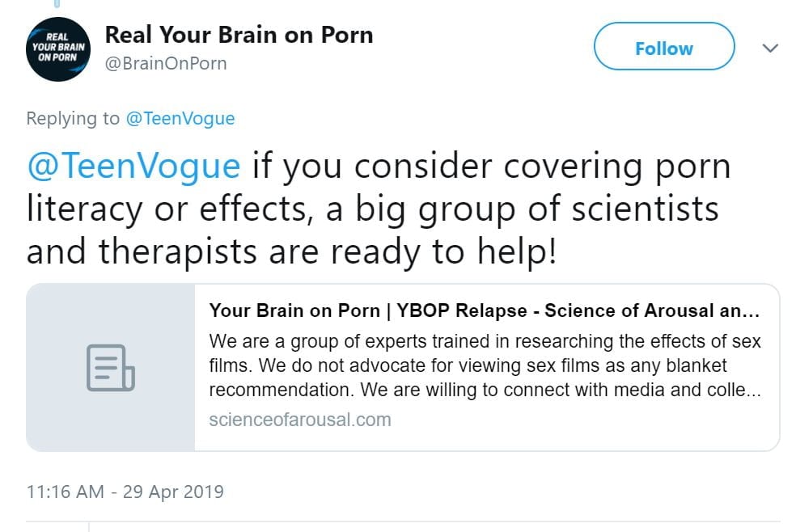Click the tweet line "literacy or effects, a big group"
The height and width of the screenshot is (532, 796).
(372, 209)
